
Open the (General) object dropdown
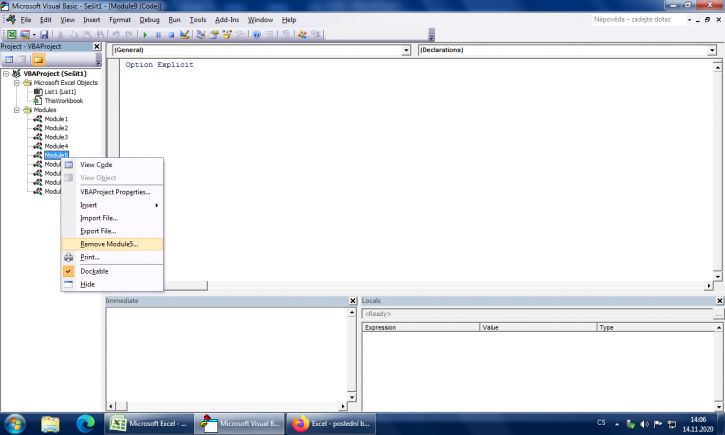click(x=406, y=50)
